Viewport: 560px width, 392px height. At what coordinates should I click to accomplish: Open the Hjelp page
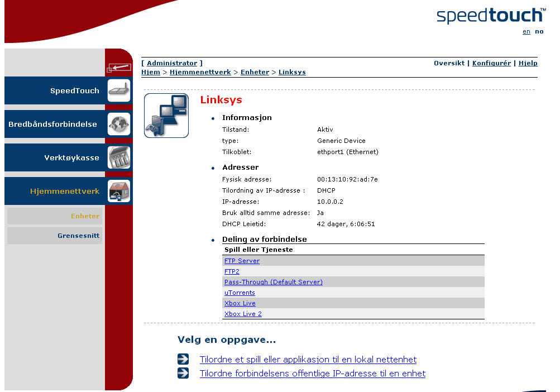tap(528, 63)
